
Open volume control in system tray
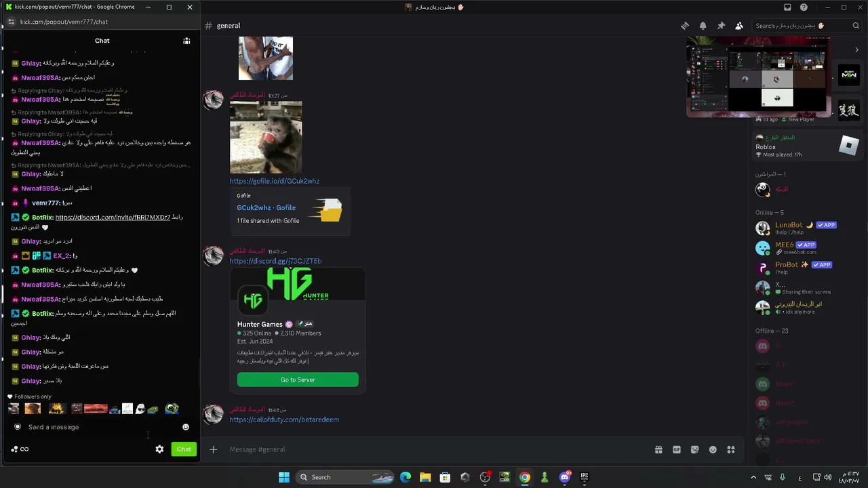pyautogui.click(x=827, y=477)
